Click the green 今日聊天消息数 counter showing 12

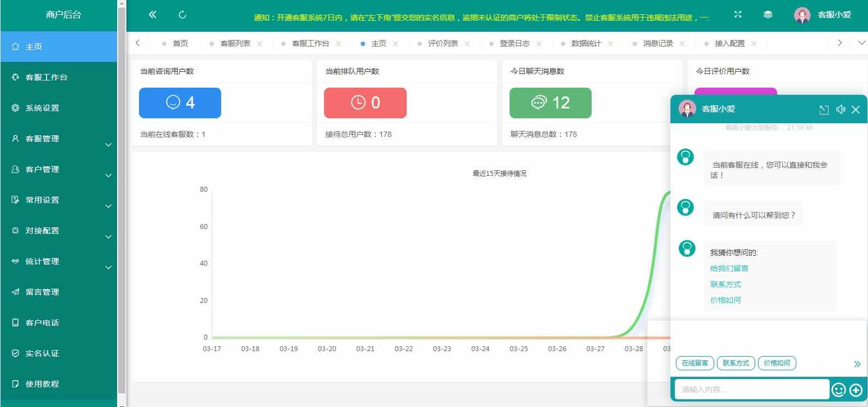[551, 103]
